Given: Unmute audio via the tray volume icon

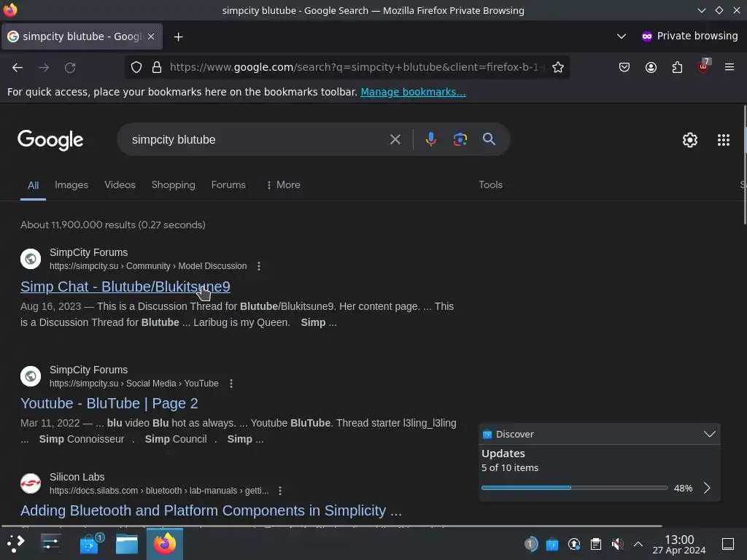Looking at the screenshot, I should [617, 544].
